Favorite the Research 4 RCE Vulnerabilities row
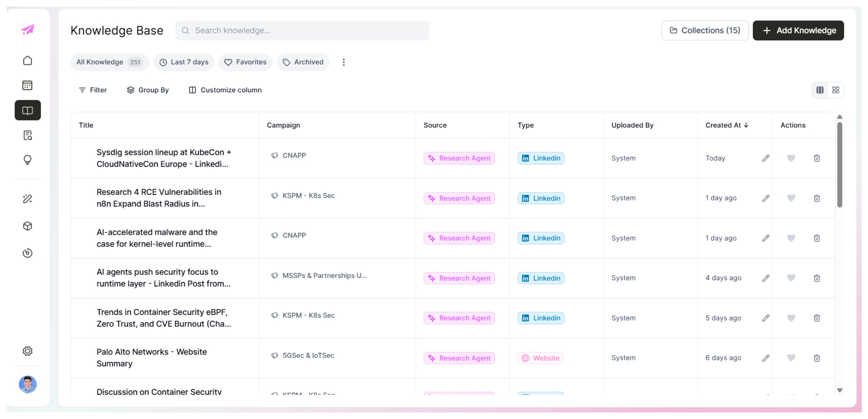The height and width of the screenshot is (419, 868). pyautogui.click(x=791, y=198)
